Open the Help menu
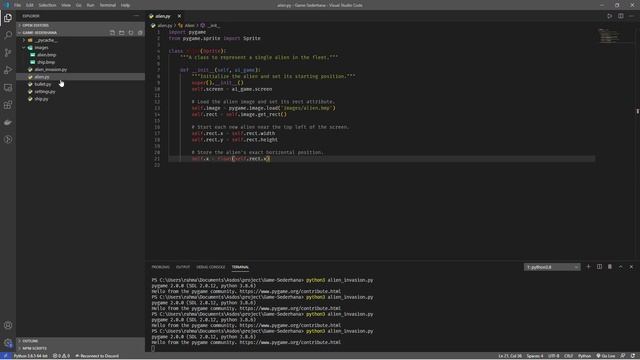The image size is (640, 360). [125, 5]
